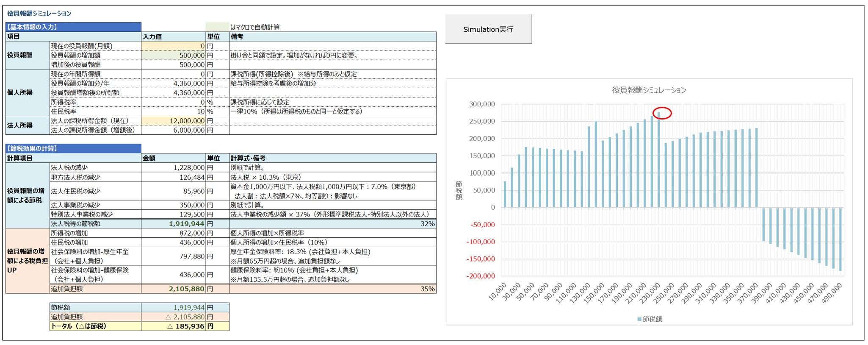Select the 住民税率 value cell

(174, 111)
